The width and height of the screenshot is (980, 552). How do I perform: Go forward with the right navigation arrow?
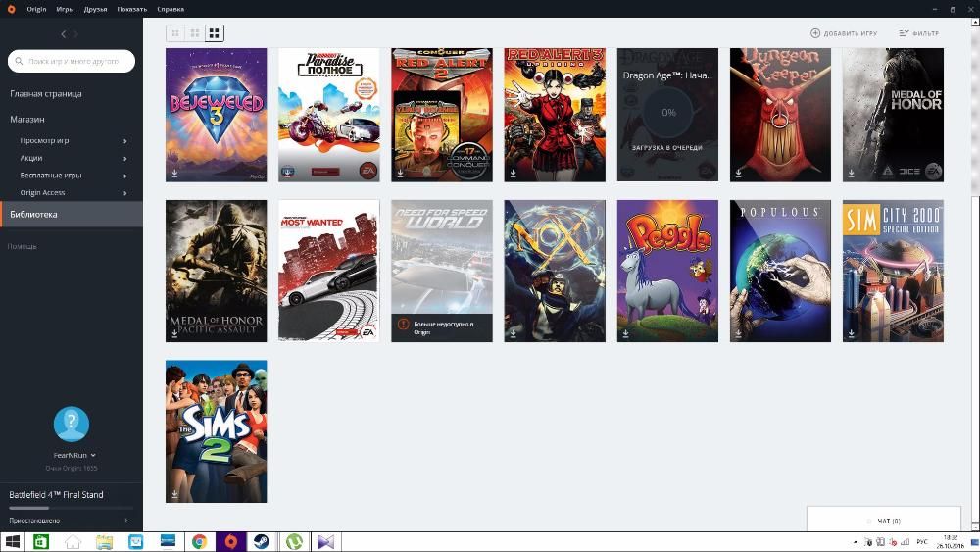[x=75, y=34]
